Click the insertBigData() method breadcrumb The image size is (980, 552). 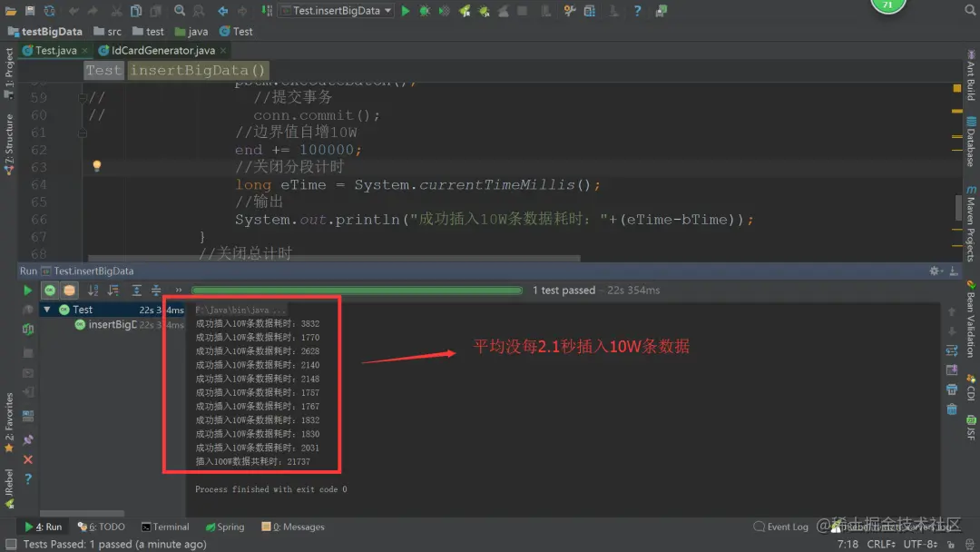point(198,70)
